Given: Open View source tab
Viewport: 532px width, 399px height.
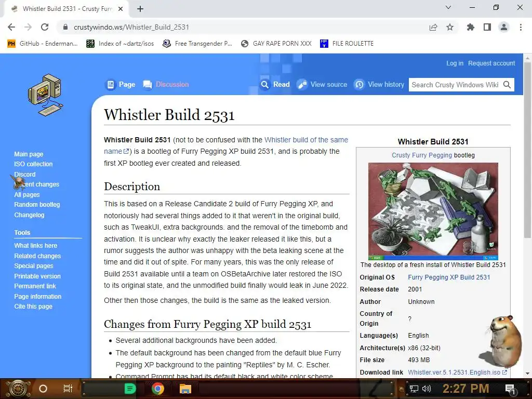Looking at the screenshot, I should [x=329, y=85].
